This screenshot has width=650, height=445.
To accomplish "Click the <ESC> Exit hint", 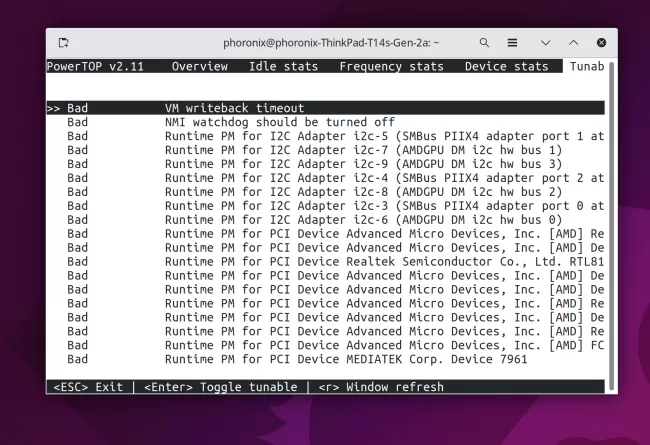I will (x=88, y=387).
